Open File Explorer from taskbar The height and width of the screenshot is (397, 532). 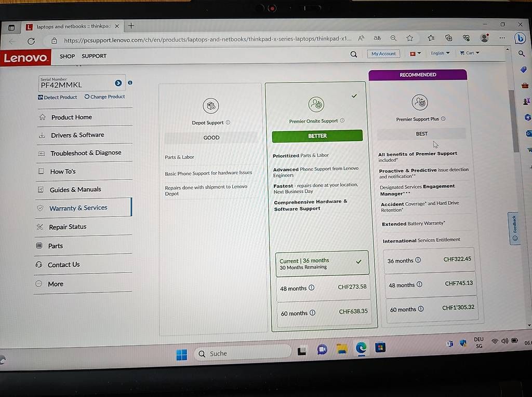tap(342, 349)
